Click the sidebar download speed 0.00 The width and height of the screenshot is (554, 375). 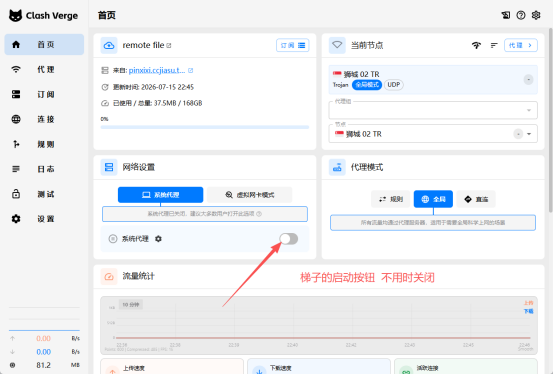(x=43, y=352)
